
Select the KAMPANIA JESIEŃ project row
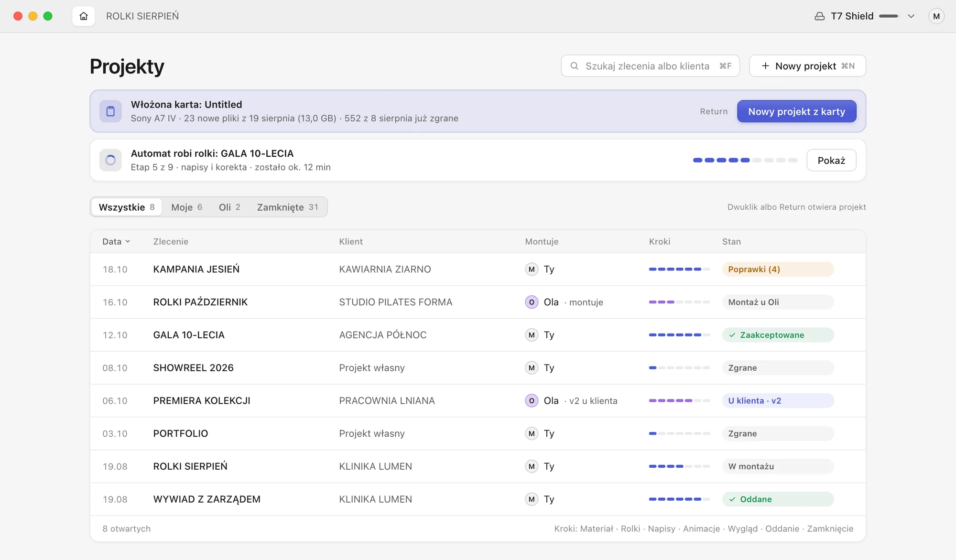478,269
